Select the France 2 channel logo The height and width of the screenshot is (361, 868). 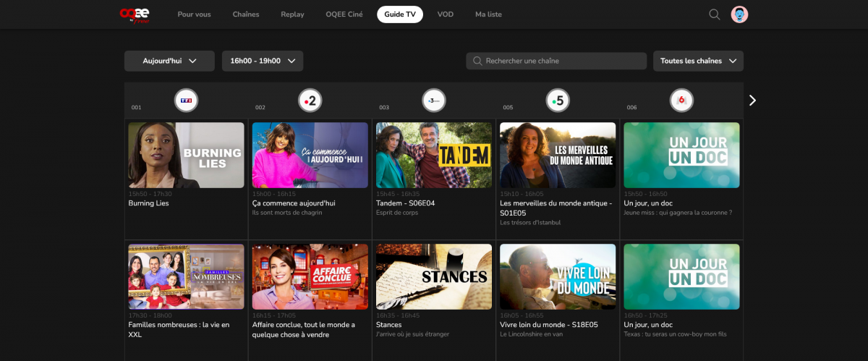310,101
